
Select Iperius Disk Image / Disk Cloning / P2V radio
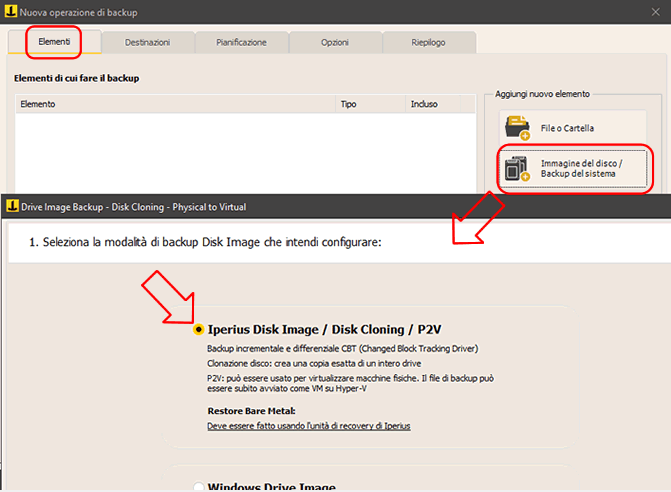(x=199, y=329)
